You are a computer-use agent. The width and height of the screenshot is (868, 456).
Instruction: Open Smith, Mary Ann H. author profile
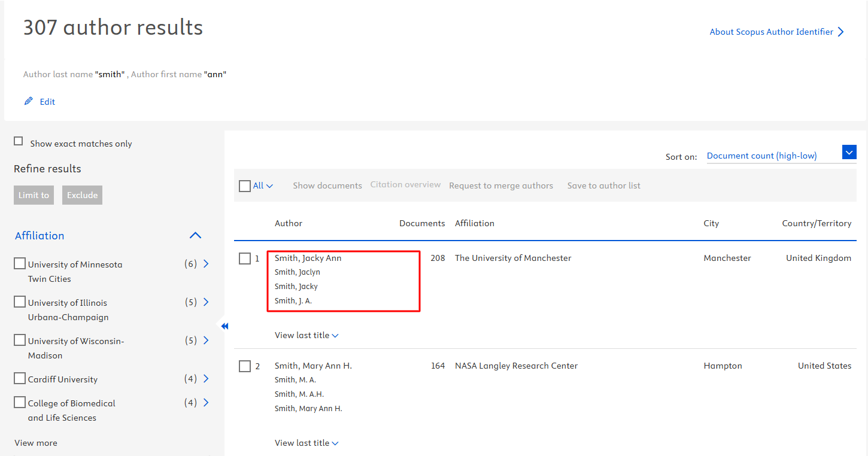click(x=313, y=366)
